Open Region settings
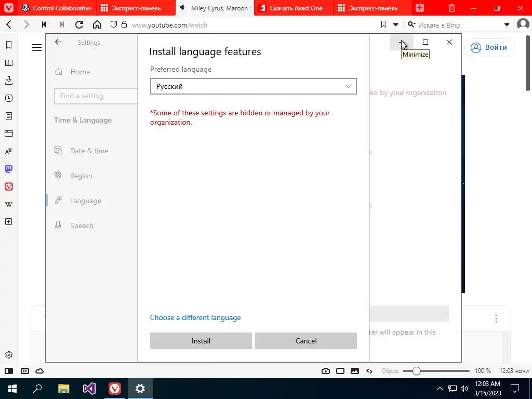The image size is (532, 399). [x=81, y=176]
